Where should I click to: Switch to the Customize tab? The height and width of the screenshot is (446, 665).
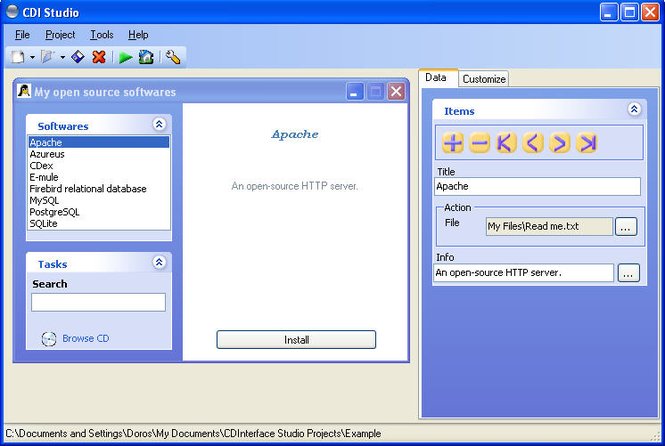click(484, 79)
